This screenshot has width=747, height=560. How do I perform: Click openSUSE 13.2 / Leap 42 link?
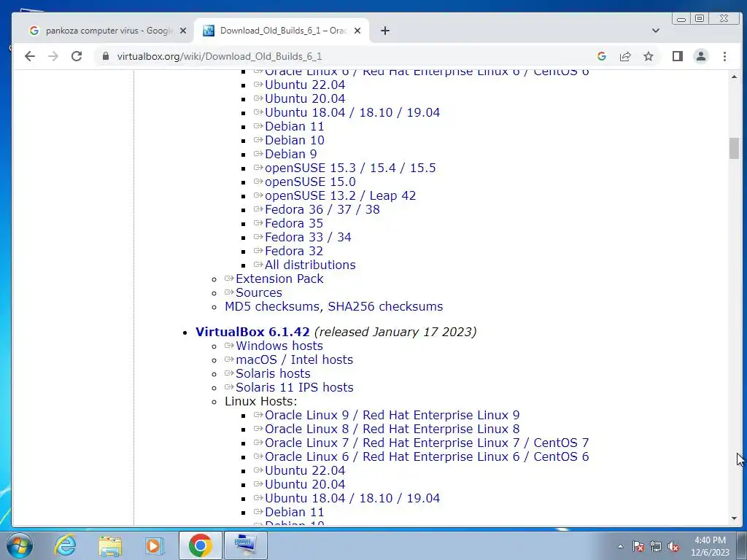pyautogui.click(x=340, y=195)
